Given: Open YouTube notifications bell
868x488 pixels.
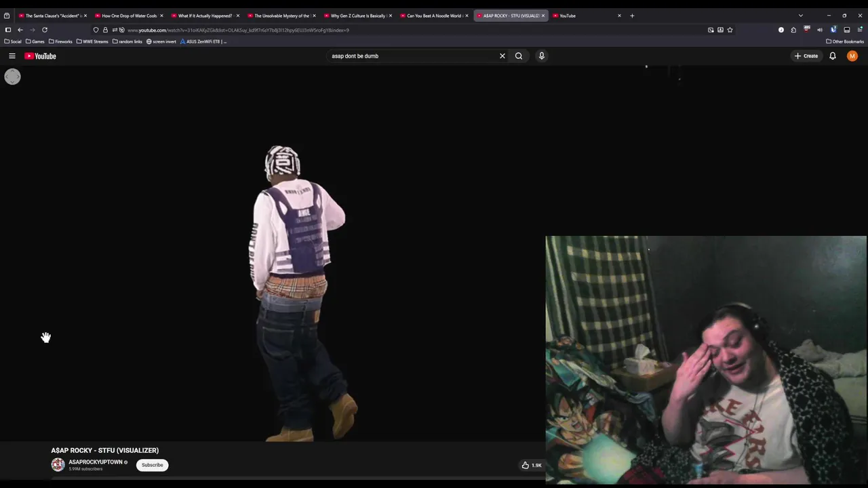Looking at the screenshot, I should (833, 56).
